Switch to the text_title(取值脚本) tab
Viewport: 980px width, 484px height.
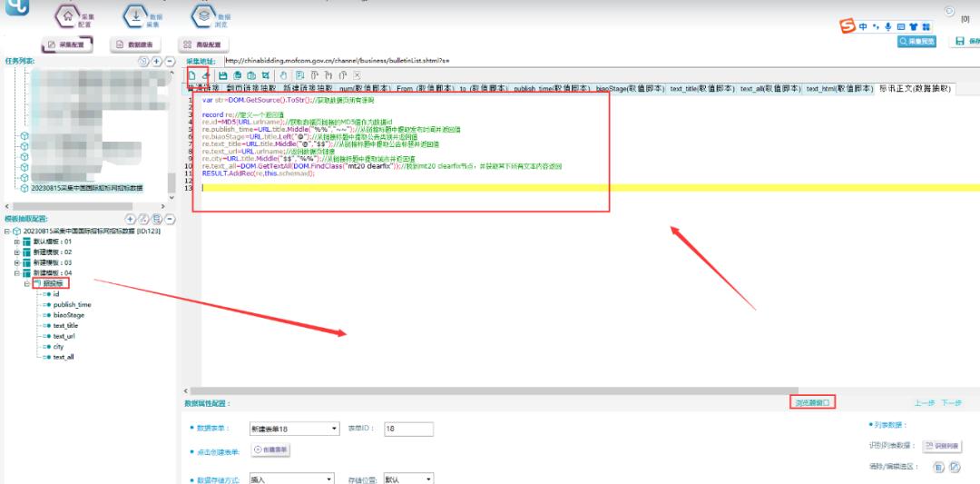701,89
